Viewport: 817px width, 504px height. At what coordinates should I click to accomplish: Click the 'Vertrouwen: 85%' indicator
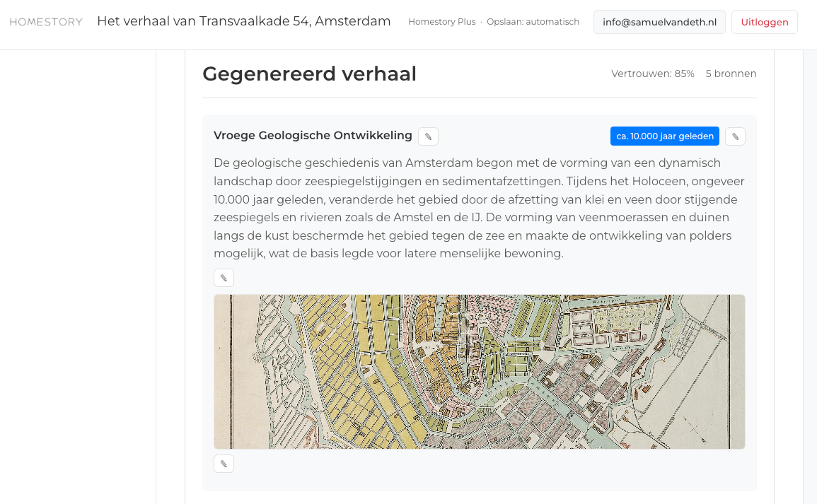tap(652, 74)
